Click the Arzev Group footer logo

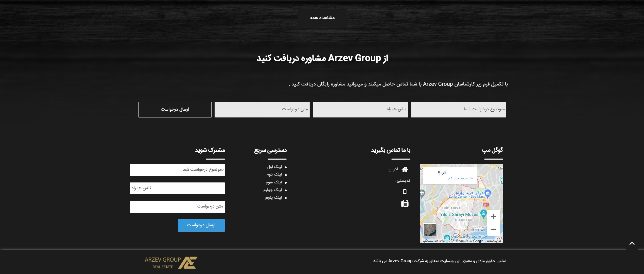[171, 263]
